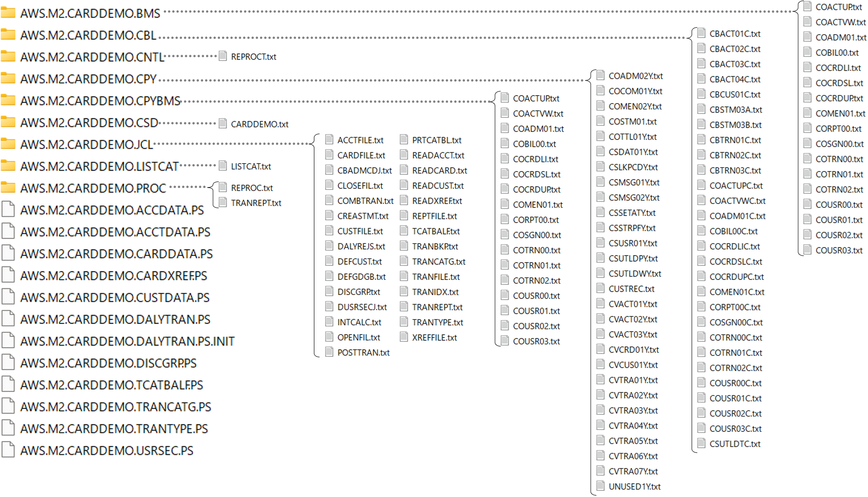Select COMBTRAN.txt in the JCL list
Screen dimensions: 868x497
pos(365,201)
